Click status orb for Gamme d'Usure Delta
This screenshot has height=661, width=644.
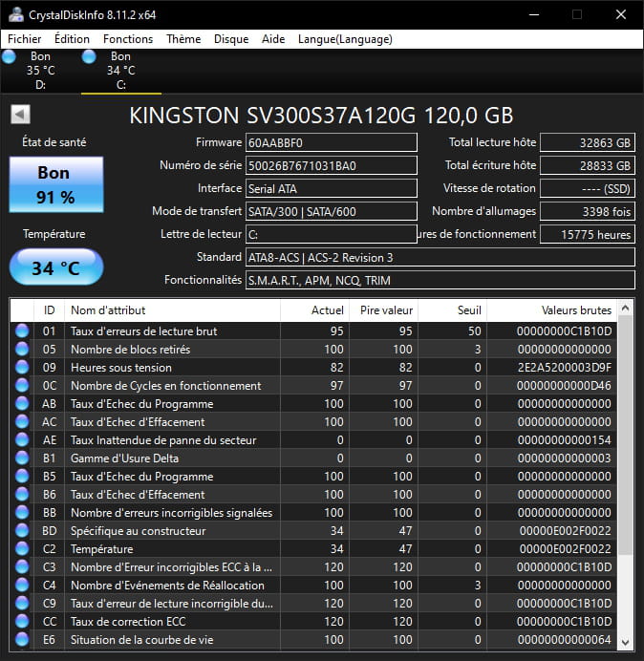click(x=22, y=458)
